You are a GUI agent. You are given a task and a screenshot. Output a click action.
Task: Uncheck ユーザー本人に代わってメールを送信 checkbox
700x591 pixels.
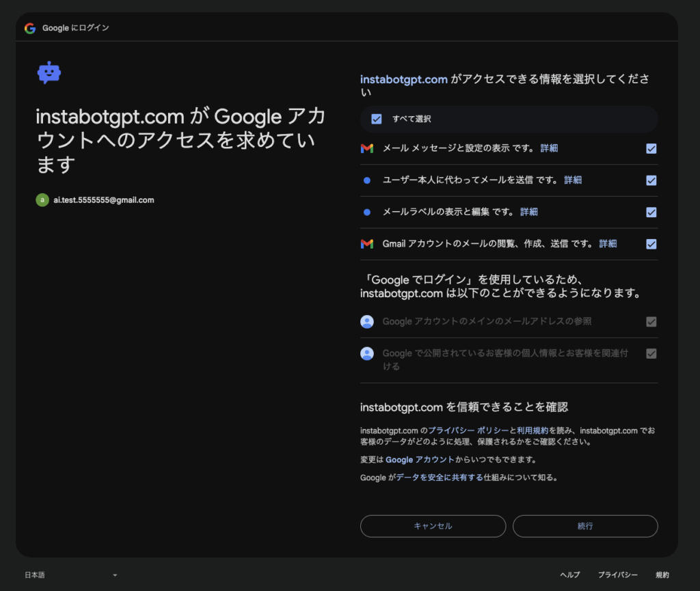(651, 180)
